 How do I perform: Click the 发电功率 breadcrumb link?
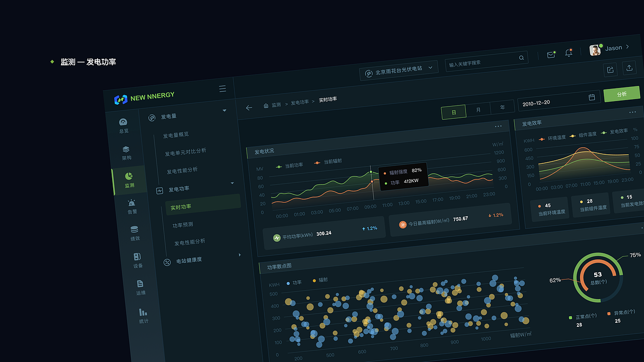pyautogui.click(x=300, y=102)
